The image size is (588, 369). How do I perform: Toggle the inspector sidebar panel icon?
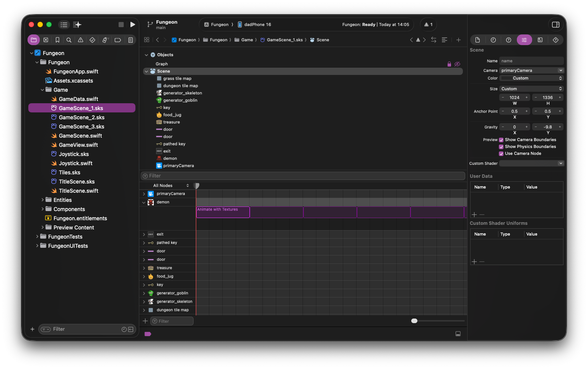click(555, 24)
